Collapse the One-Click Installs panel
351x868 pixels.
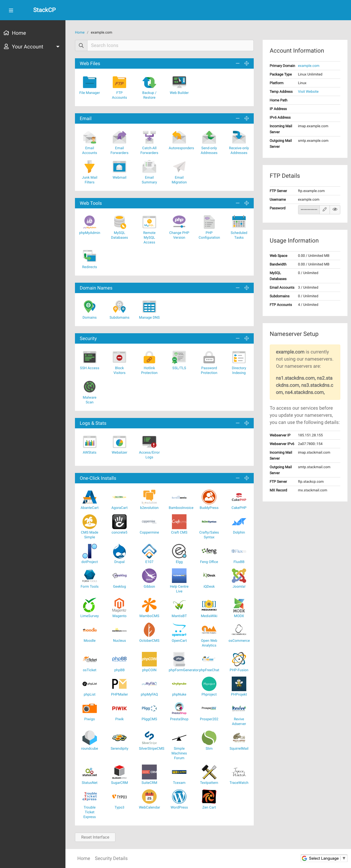(x=237, y=478)
